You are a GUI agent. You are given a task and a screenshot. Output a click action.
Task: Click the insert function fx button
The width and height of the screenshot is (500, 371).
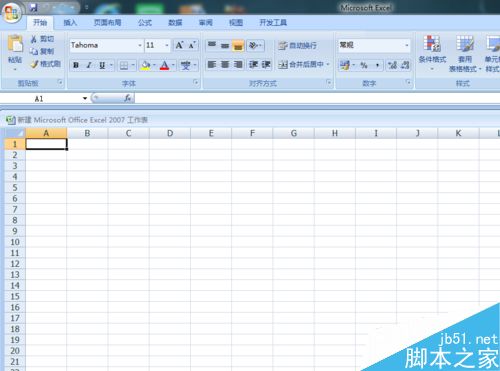127,98
